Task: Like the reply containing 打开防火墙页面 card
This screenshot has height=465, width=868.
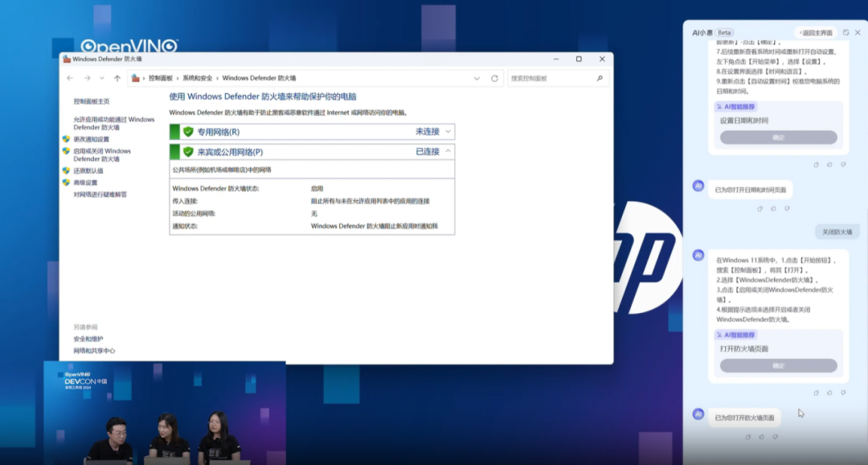Action: pyautogui.click(x=829, y=393)
